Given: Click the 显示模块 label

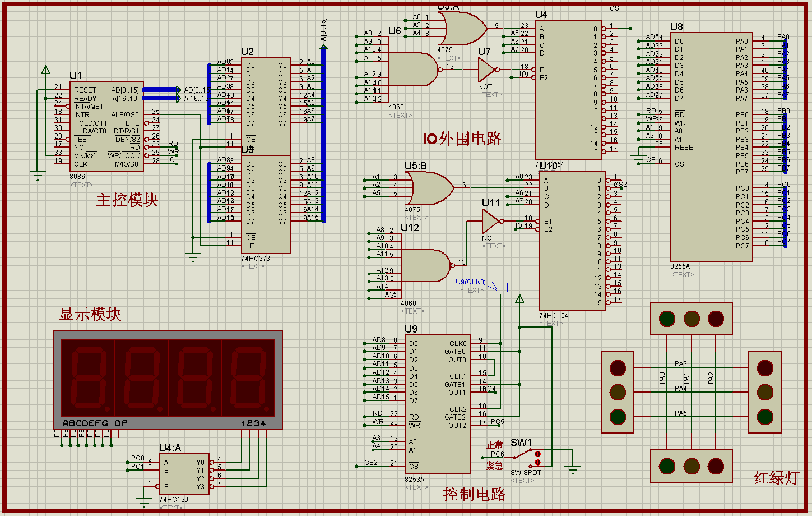Looking at the screenshot, I should [x=91, y=314].
